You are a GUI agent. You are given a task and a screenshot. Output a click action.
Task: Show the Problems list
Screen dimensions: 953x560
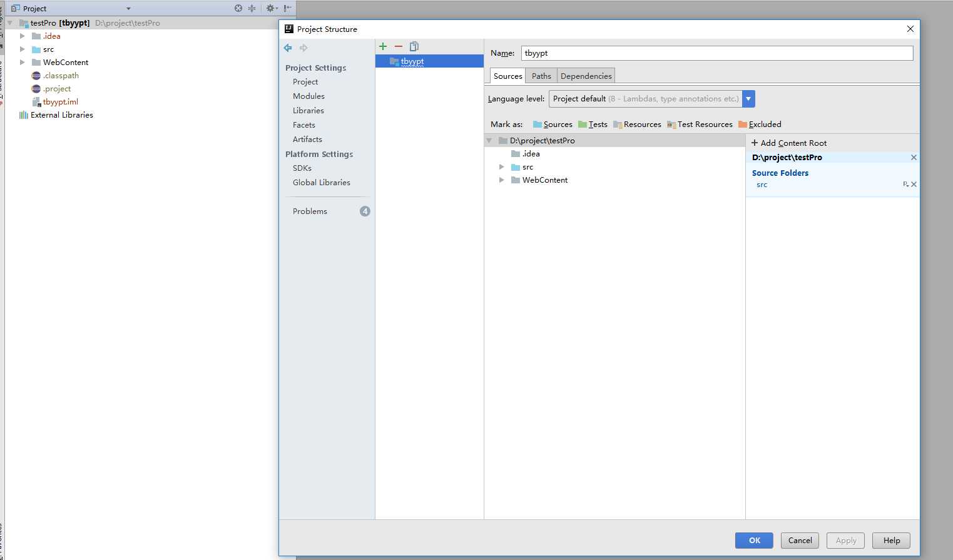(310, 211)
